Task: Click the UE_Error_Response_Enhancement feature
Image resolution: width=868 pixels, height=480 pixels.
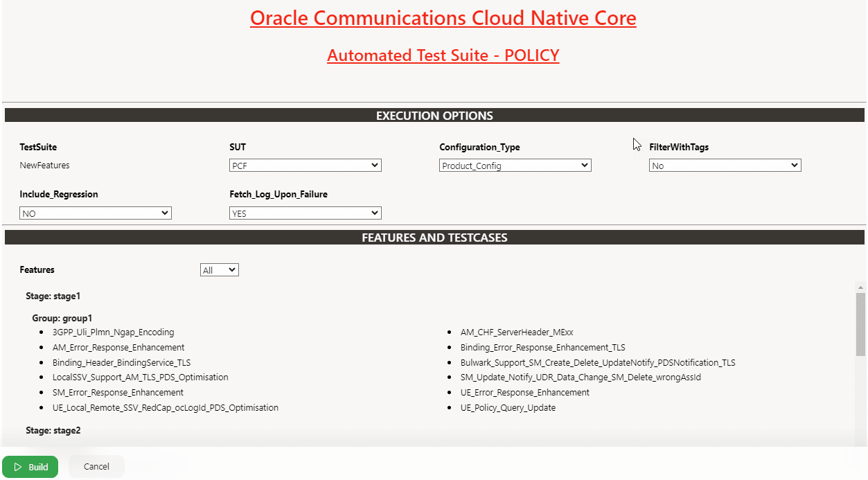Action: click(x=525, y=392)
